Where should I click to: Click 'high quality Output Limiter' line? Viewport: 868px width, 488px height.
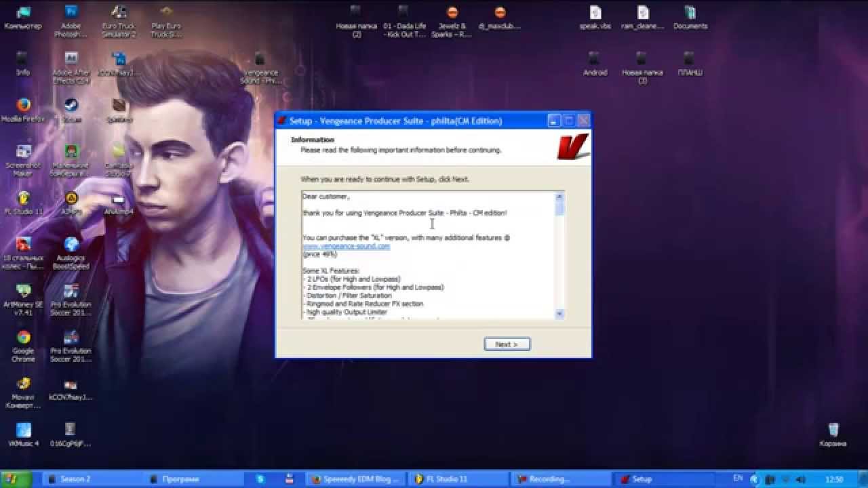[x=346, y=312]
